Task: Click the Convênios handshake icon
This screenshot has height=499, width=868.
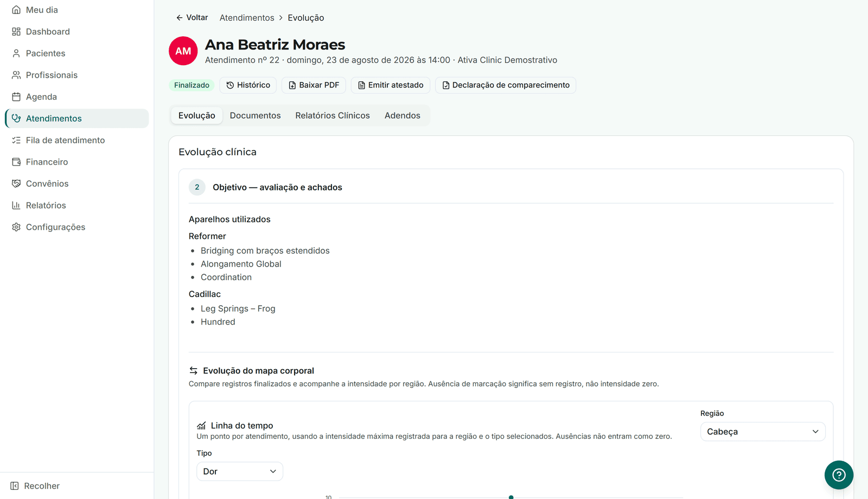Action: click(x=16, y=184)
